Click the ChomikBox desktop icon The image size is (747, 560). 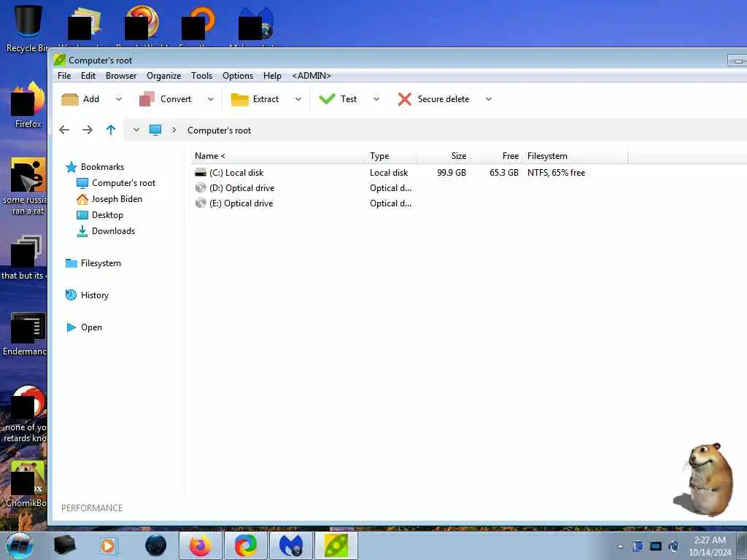click(26, 484)
